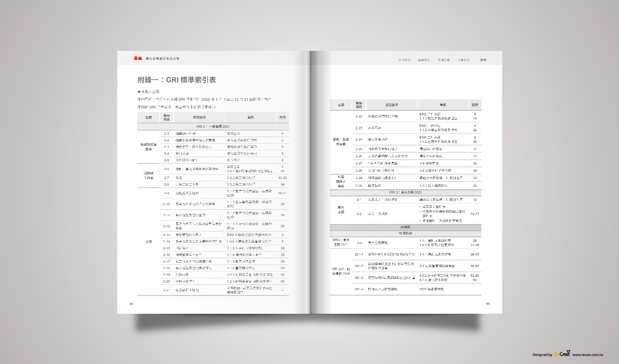Viewport: 619px width, 364px height.
Task: Select disclosure code '2-21' at the table bottom
Action: click(166, 290)
